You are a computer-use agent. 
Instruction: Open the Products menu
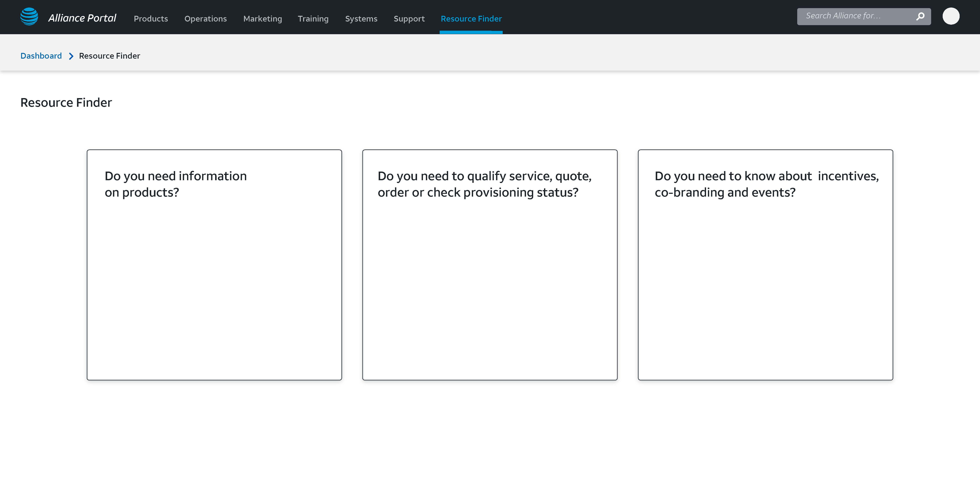151,19
